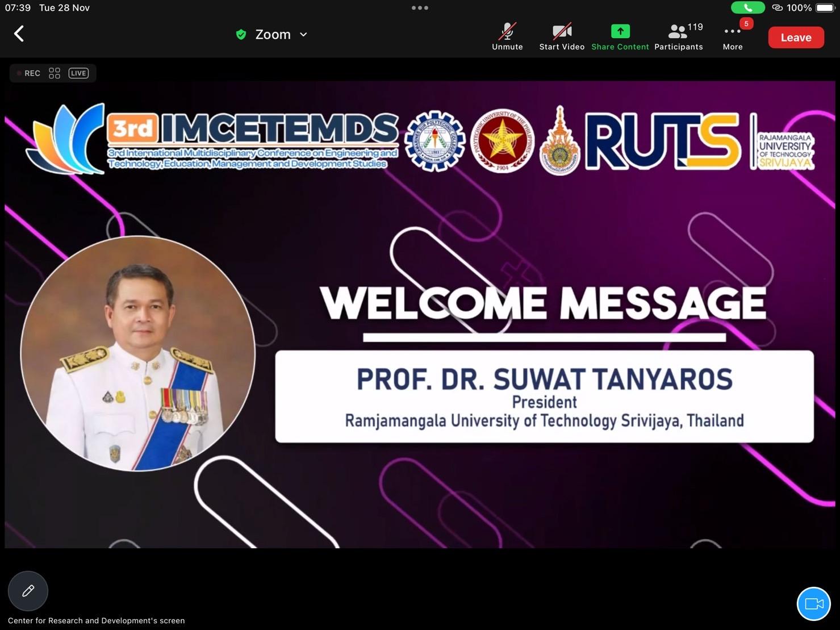This screenshot has height=630, width=840.
Task: Tap the WELCOME MESSAGE heading on the slide
Action: pyautogui.click(x=543, y=303)
